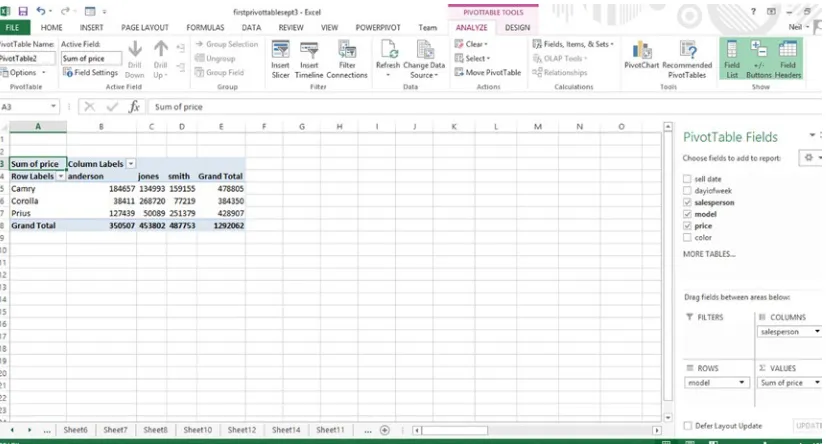Toggle the Field List pane
Viewport: 826px width, 444px height.
[732, 60]
